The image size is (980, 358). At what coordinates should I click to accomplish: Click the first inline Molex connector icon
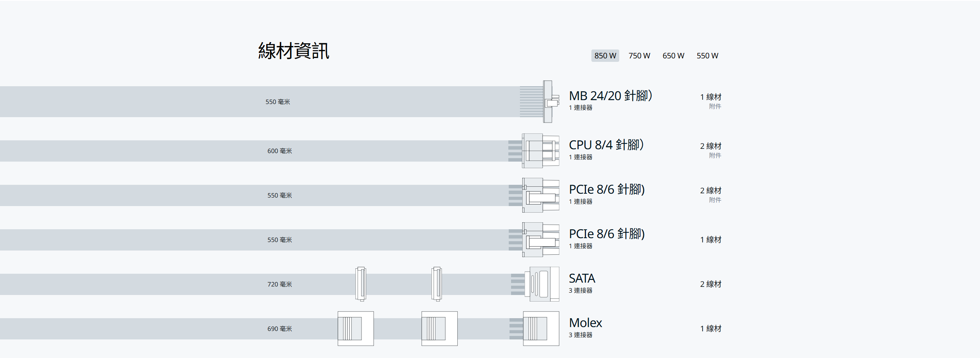click(356, 329)
